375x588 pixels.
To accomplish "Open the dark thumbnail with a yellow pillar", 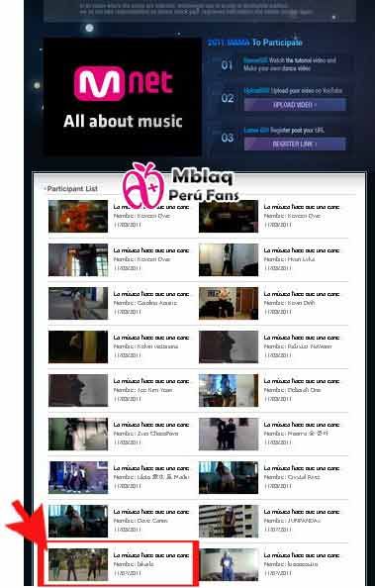I will coord(78,346).
